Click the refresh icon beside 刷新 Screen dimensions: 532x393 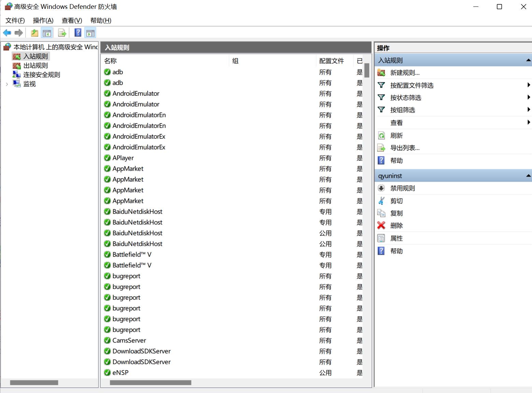pos(382,136)
